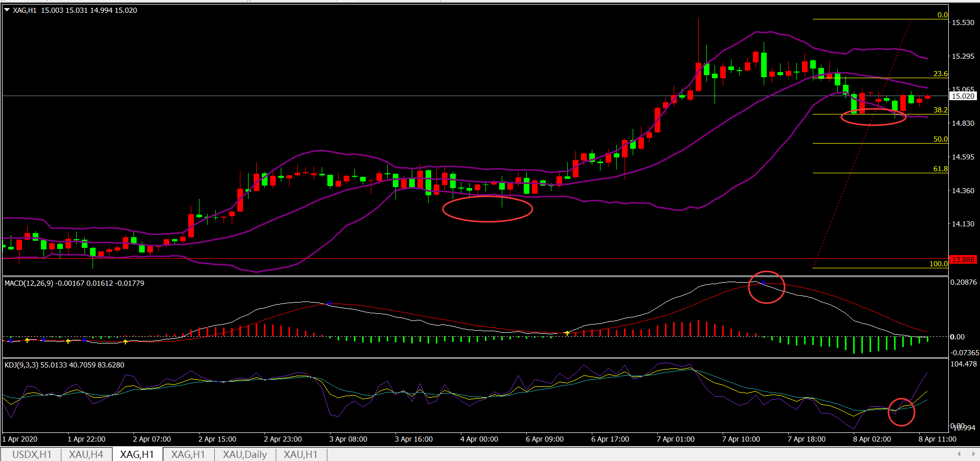Click the MACD(12,26,9) indicator label

[29, 283]
